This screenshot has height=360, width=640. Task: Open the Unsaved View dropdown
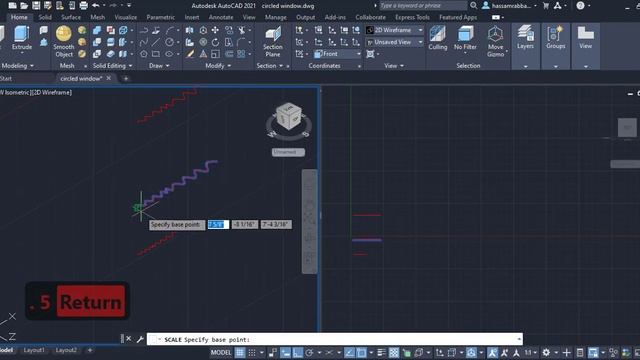click(x=394, y=42)
